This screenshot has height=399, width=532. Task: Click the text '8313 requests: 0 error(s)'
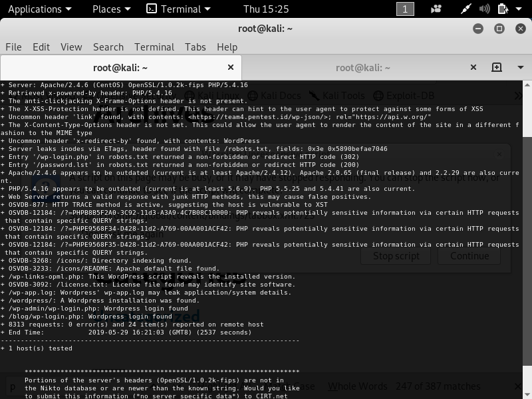(58, 325)
